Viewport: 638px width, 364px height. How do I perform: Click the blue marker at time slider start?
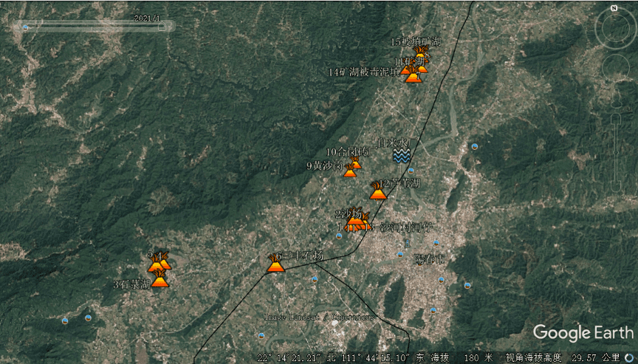pos(27,27)
